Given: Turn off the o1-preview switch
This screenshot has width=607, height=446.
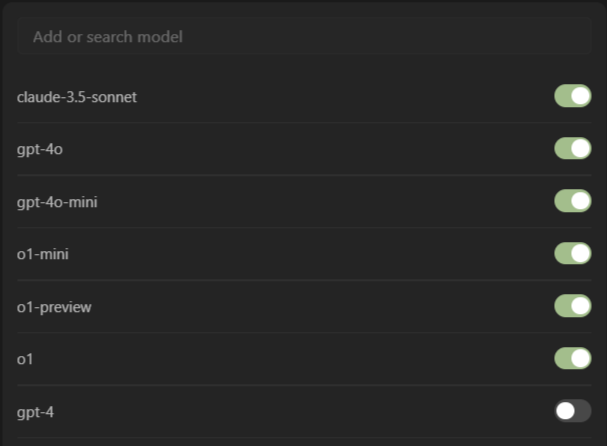Looking at the screenshot, I should (573, 306).
